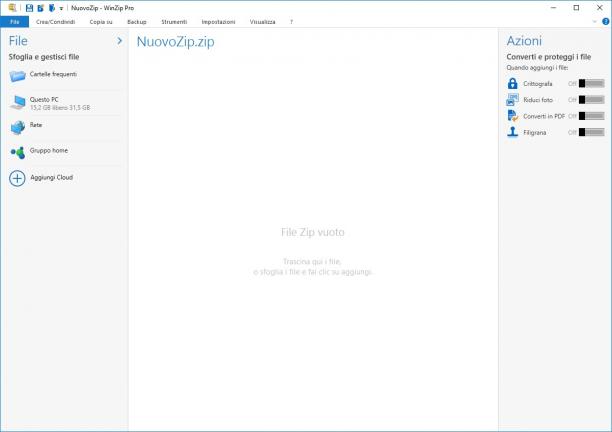612x432 pixels.
Task: Enable the Converti in PDF switch
Action: pos(591,116)
